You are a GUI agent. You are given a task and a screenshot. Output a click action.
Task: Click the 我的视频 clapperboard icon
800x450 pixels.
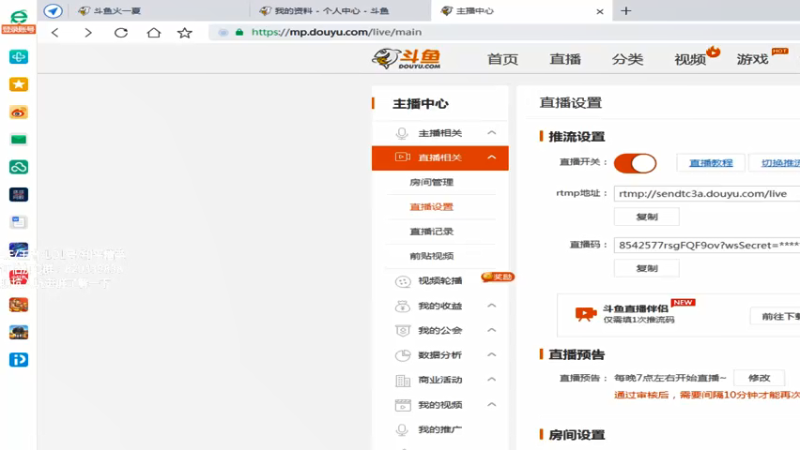pos(403,405)
